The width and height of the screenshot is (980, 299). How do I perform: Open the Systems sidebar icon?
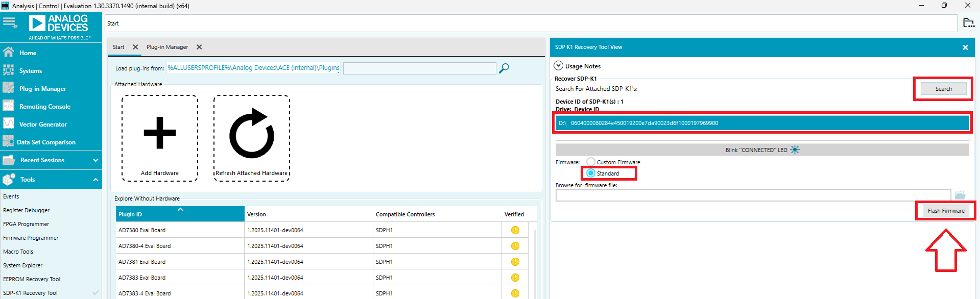[8, 70]
